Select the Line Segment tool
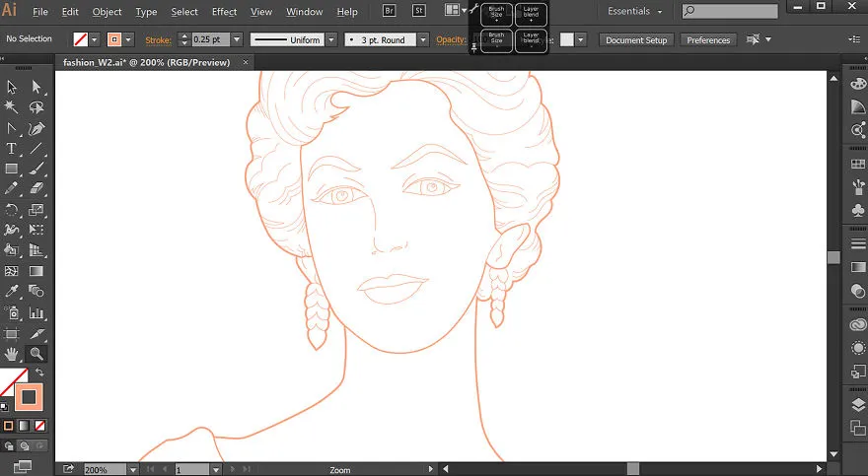This screenshot has height=476, width=868. 36,149
